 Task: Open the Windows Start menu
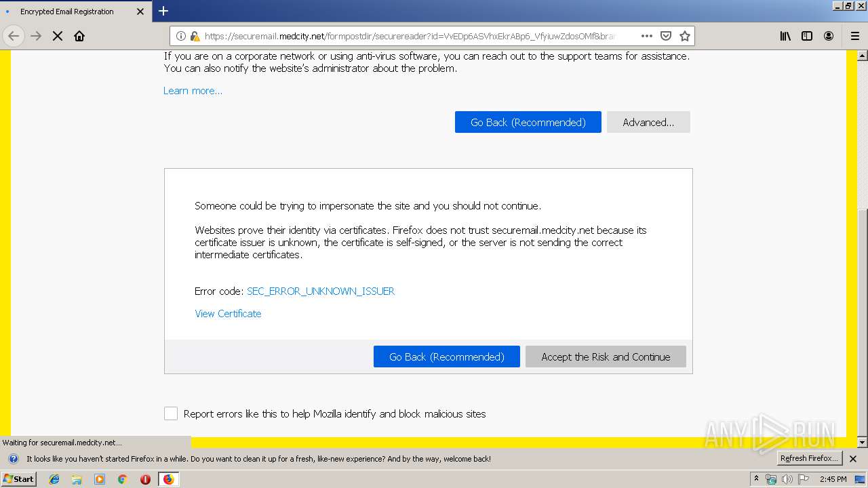tap(18, 479)
